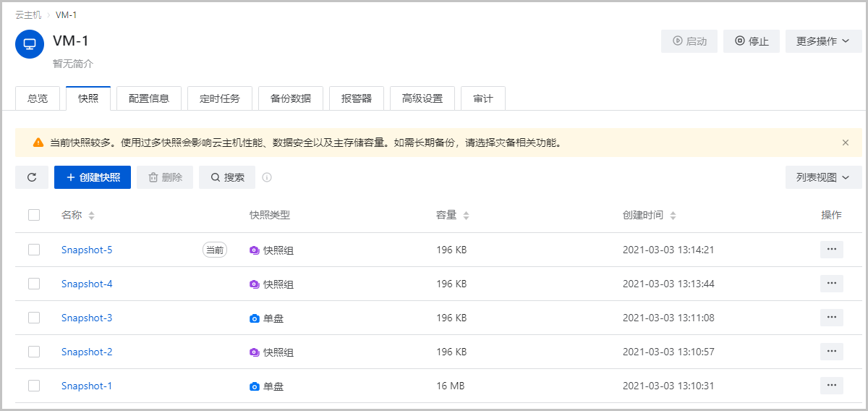Screen dimensions: 868x411
Task: Switch to the 配置信息 tab
Action: click(149, 98)
